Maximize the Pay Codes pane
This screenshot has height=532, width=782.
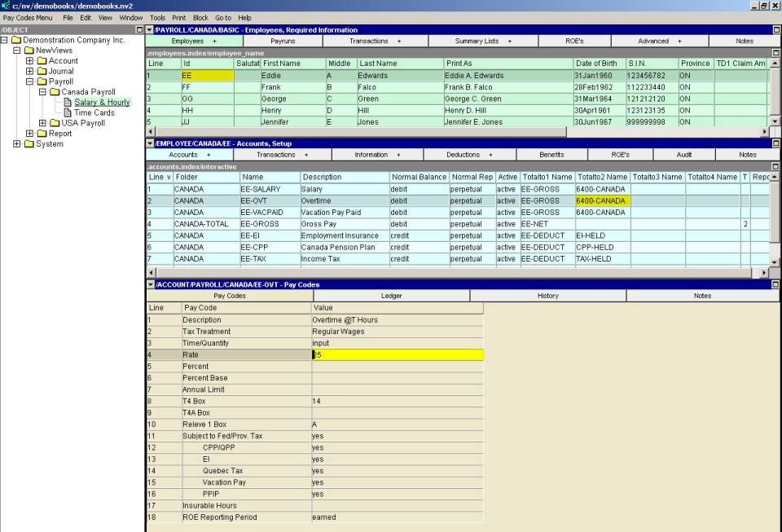click(776, 284)
